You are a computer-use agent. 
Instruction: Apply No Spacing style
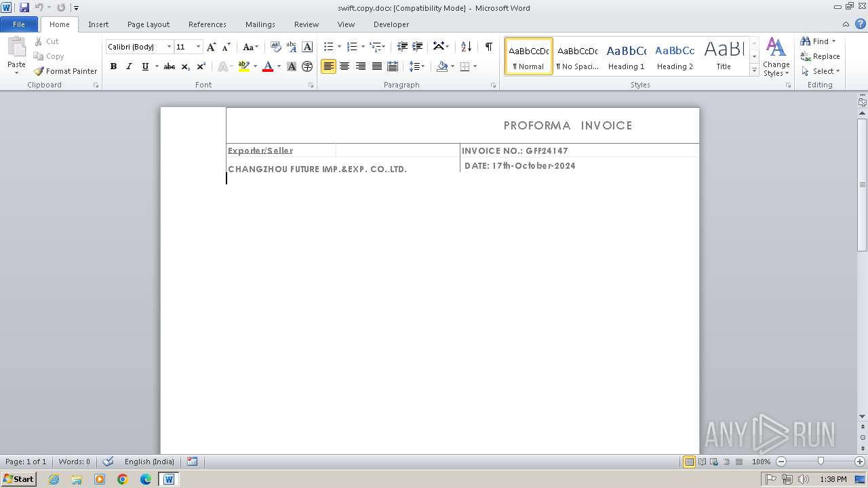(577, 56)
